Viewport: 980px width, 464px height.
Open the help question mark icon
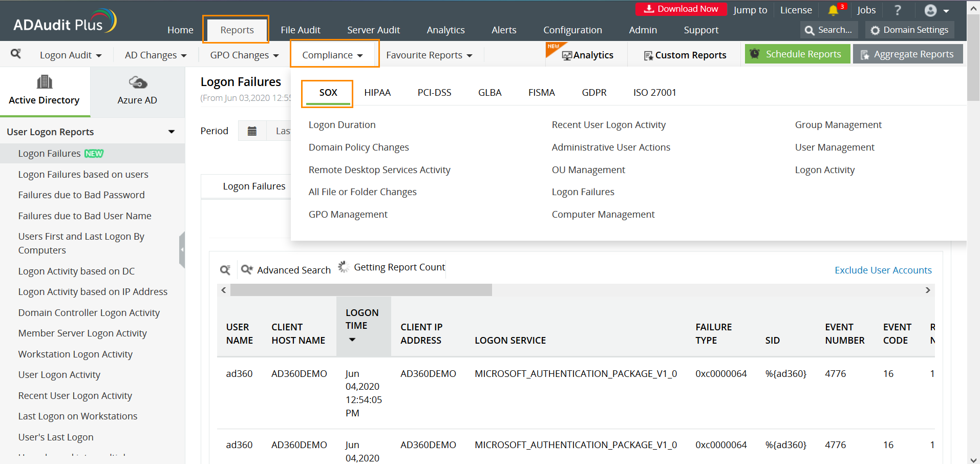(897, 9)
